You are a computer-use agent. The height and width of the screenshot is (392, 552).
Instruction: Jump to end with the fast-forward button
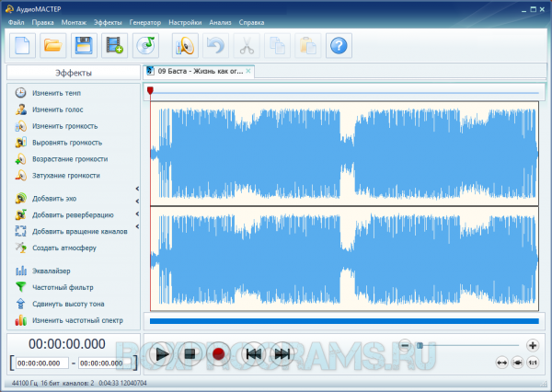click(282, 354)
